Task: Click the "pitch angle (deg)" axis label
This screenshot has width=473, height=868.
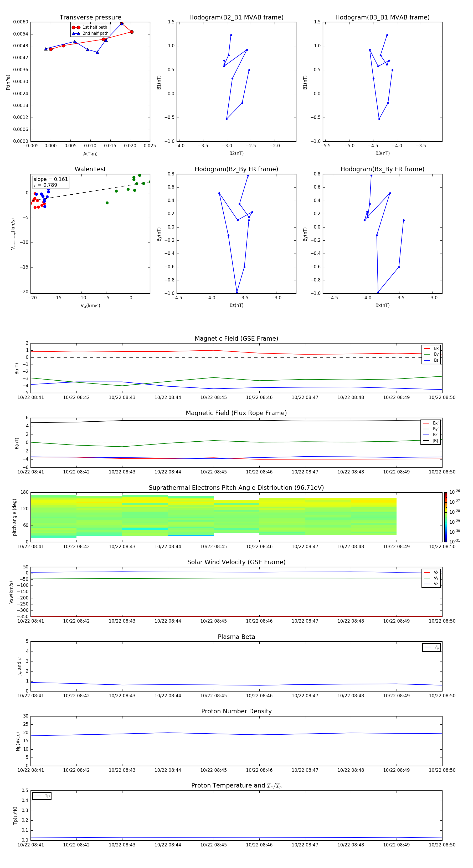Action: tap(14, 517)
